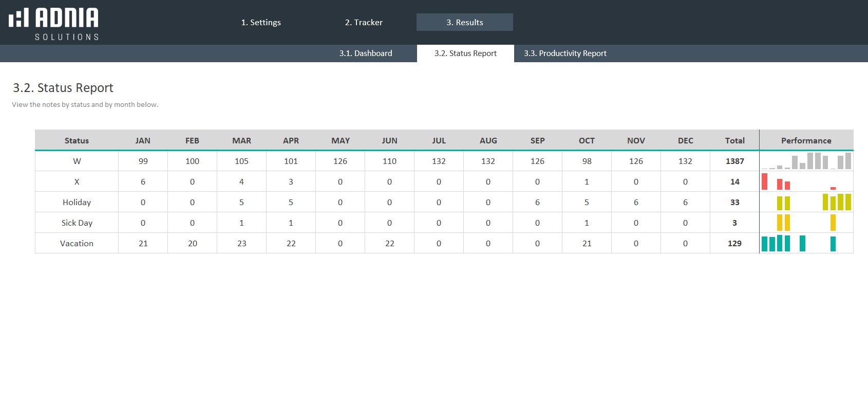Viewport: 868px width, 420px height.
Task: Click the Total column header
Action: tap(734, 140)
